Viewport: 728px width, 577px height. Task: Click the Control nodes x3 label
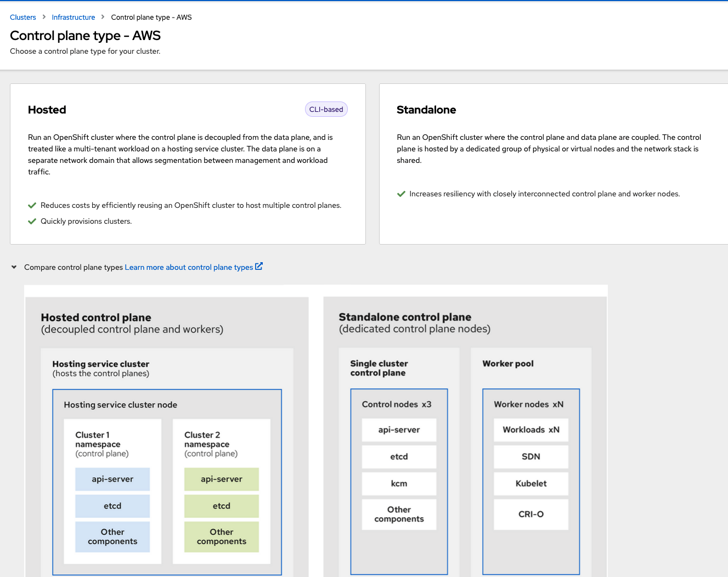coord(397,404)
